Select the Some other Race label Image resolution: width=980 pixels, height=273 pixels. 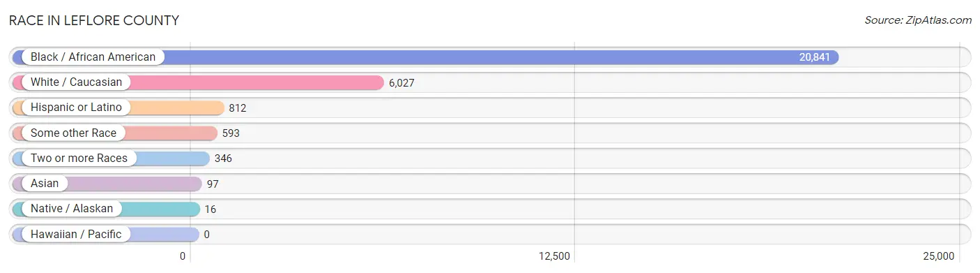pos(73,133)
